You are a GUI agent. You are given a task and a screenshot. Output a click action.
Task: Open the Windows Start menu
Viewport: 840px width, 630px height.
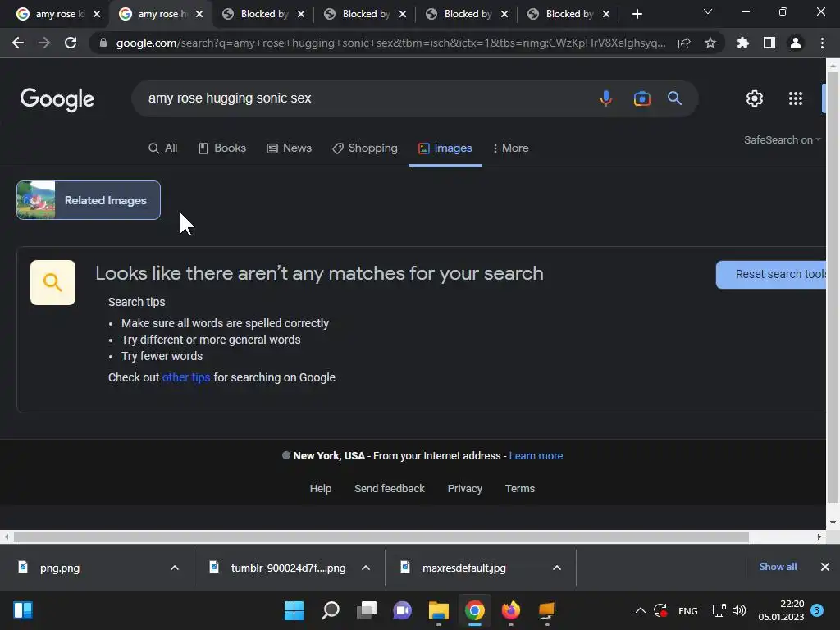pyautogui.click(x=294, y=610)
